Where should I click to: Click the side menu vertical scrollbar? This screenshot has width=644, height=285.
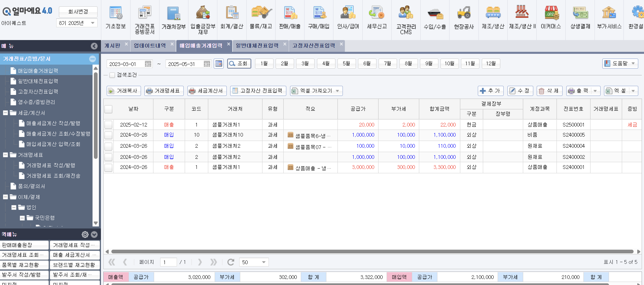pos(96,115)
